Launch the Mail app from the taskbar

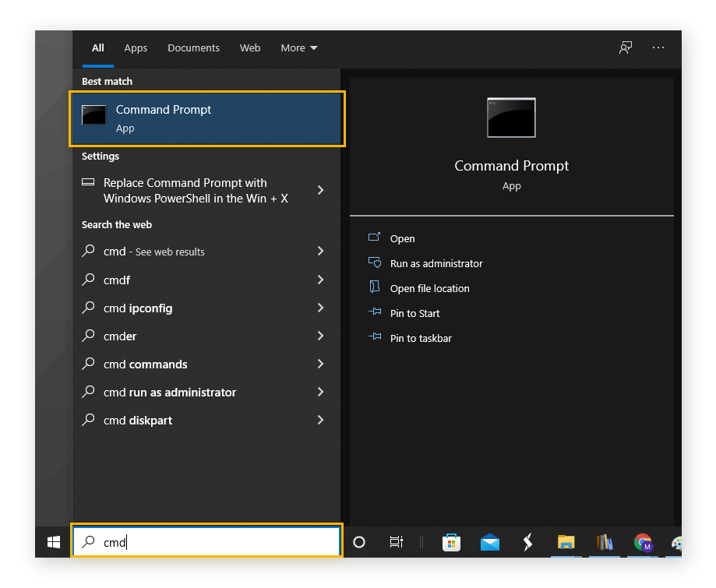tap(490, 543)
